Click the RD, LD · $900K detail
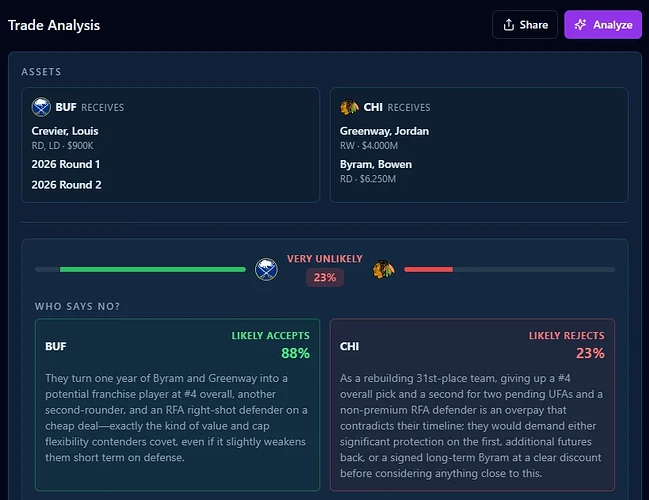Viewport: 649px width, 500px height. coord(62,146)
